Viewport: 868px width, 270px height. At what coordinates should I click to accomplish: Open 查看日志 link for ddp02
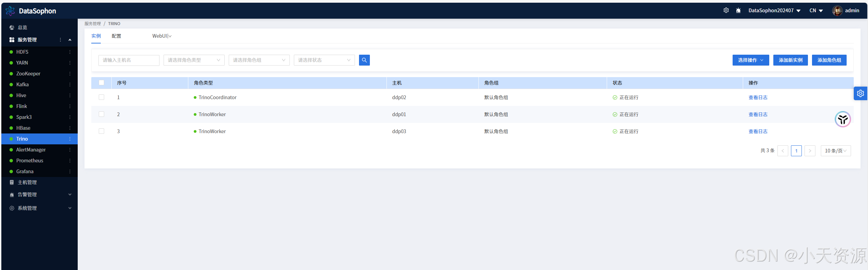[x=758, y=97]
